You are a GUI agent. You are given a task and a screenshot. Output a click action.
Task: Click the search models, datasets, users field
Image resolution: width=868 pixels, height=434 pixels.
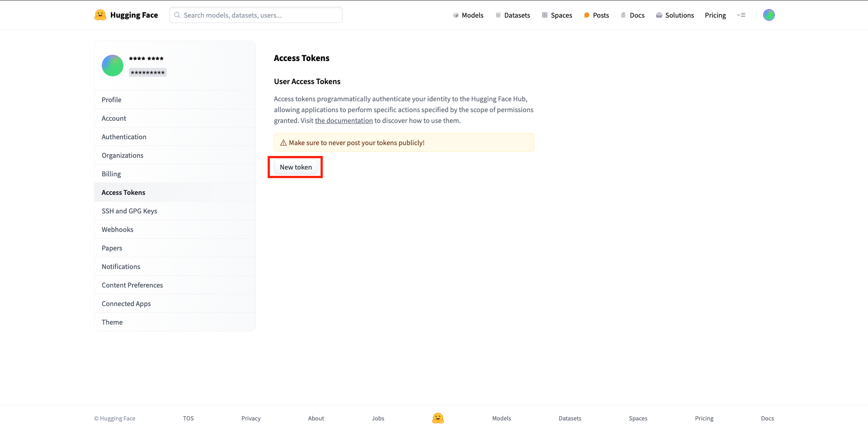(256, 15)
